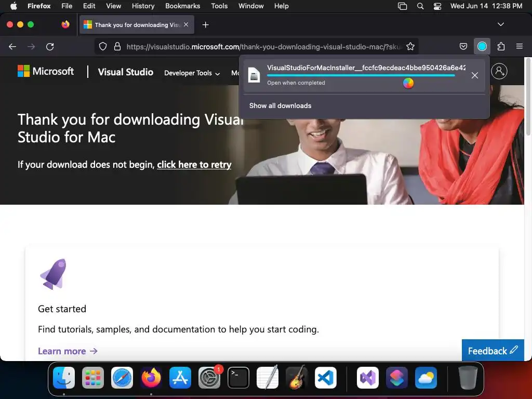Screen dimensions: 532x399
Task: Open the View menu
Action: click(113, 6)
